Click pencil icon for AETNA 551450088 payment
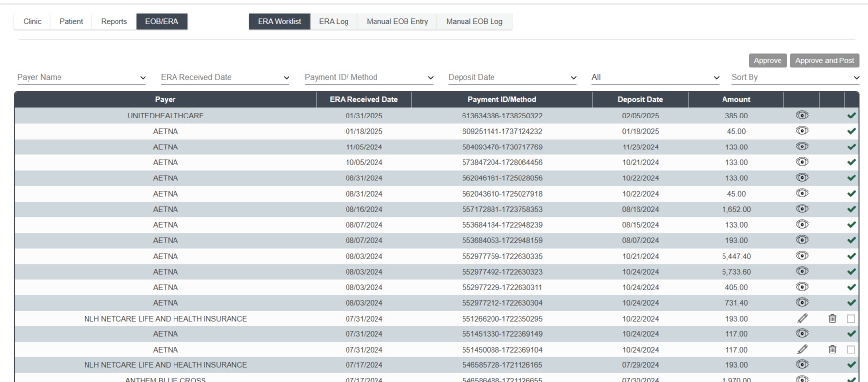Image resolution: width=868 pixels, height=382 pixels. (802, 350)
